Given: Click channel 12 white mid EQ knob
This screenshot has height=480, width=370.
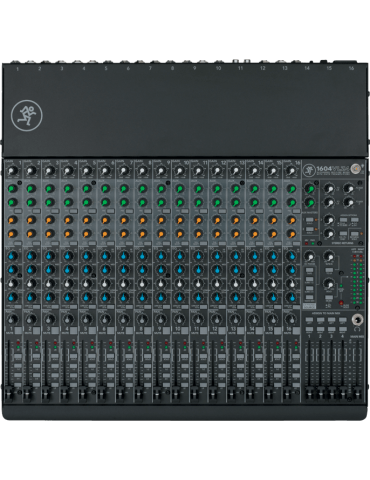Looking at the screenshot, I should point(217,283).
